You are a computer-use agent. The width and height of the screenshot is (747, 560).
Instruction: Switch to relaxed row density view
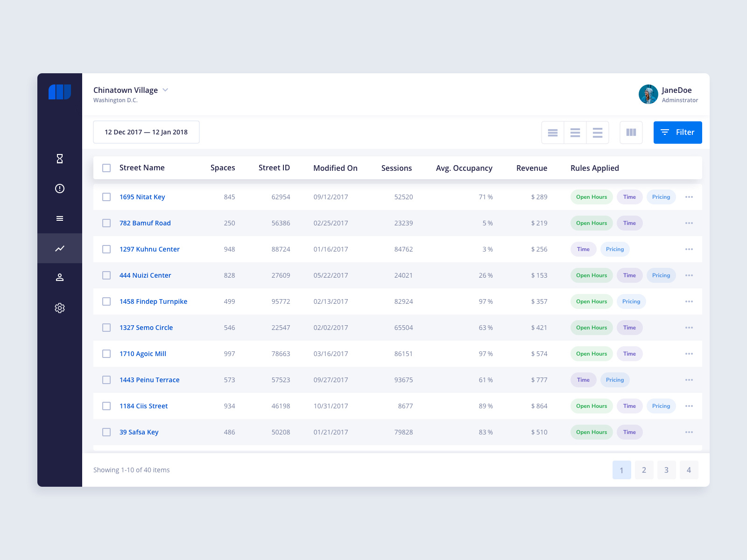pyautogui.click(x=598, y=133)
